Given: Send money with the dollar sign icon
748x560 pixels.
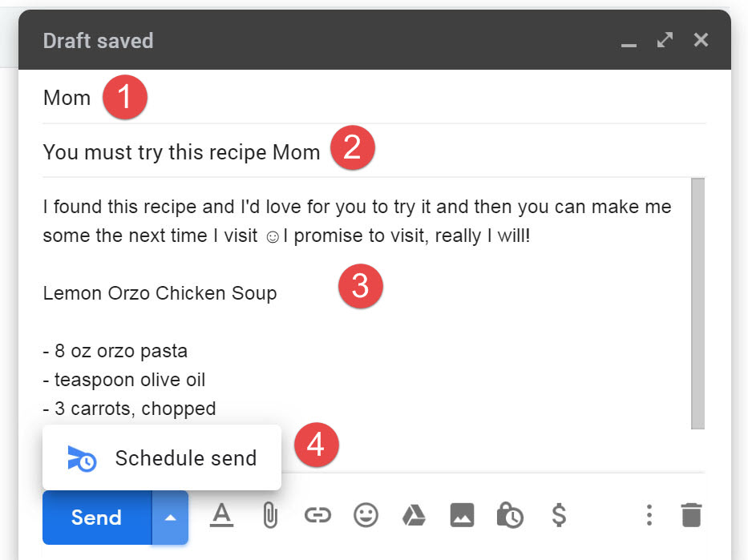Looking at the screenshot, I should click(x=559, y=515).
